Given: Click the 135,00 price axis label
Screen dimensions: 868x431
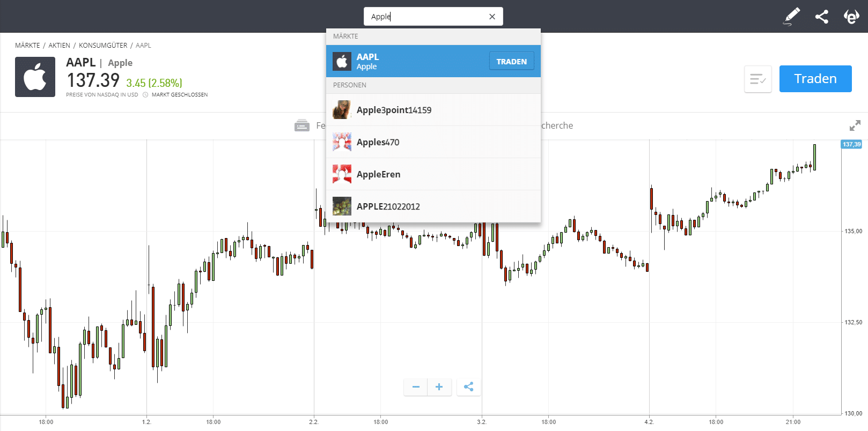Looking at the screenshot, I should pyautogui.click(x=854, y=232).
